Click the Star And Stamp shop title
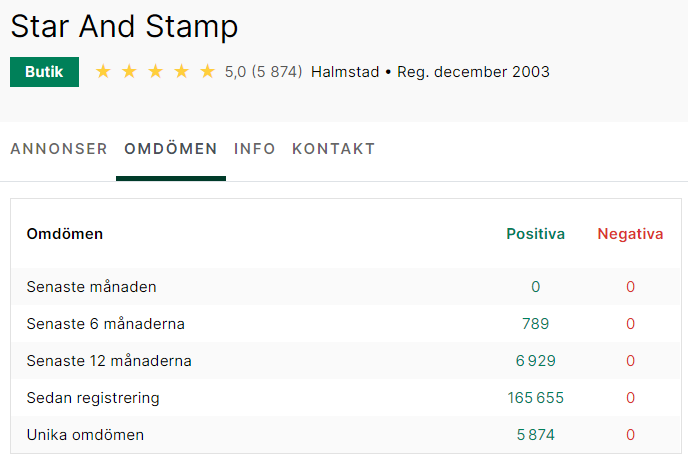The image size is (688, 462). (x=124, y=26)
